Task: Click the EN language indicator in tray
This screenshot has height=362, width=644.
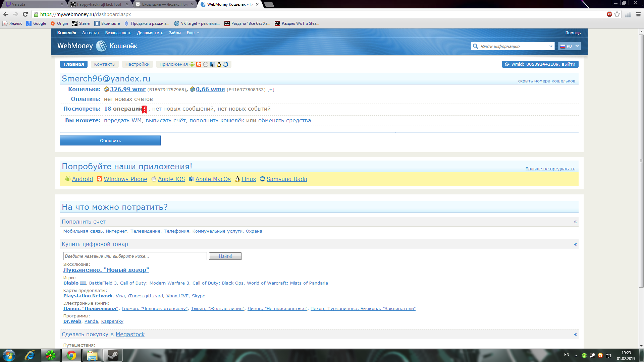Action: (x=567, y=355)
